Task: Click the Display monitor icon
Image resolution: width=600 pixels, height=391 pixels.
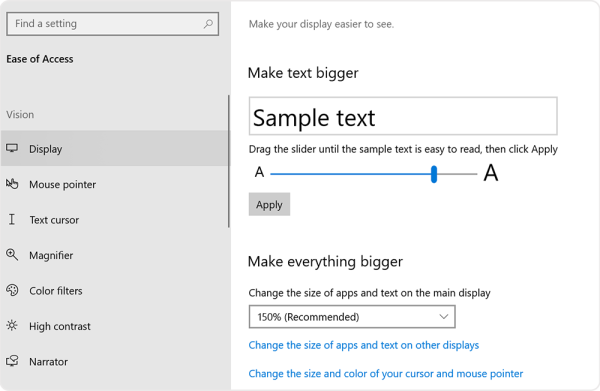Action: coord(12,148)
